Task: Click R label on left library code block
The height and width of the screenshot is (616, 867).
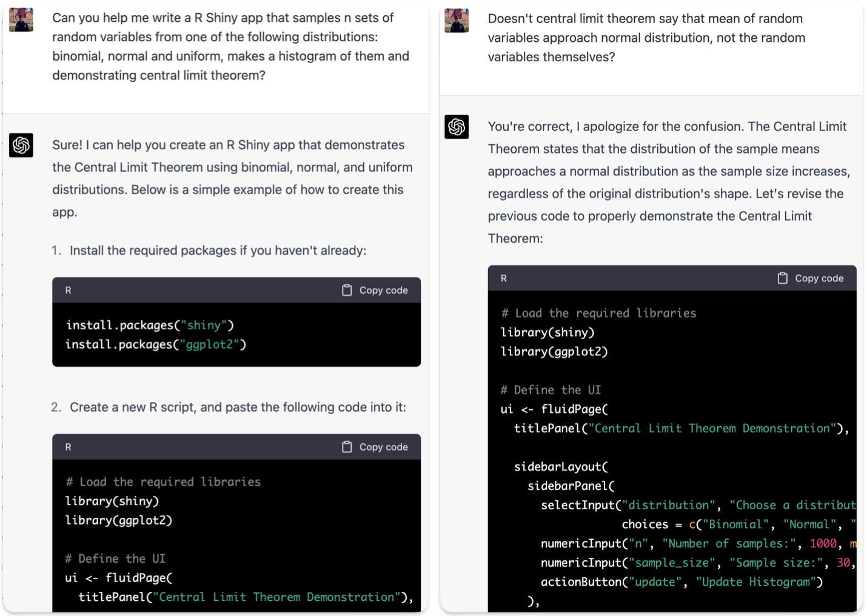Action: click(69, 447)
